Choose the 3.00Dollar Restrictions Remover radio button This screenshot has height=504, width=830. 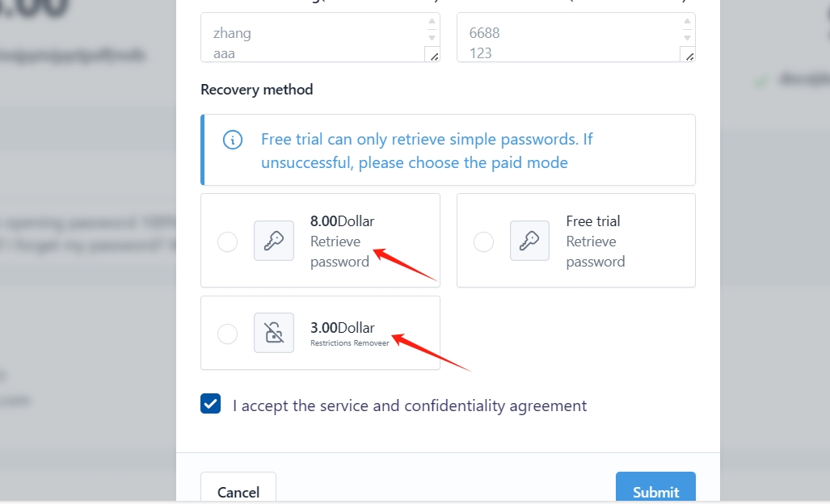pos(228,334)
